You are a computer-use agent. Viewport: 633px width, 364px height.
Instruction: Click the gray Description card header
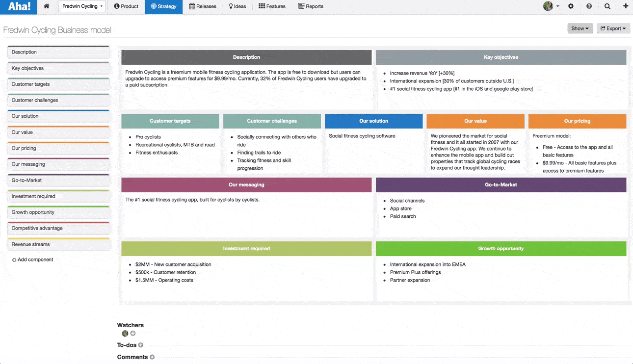(x=246, y=57)
